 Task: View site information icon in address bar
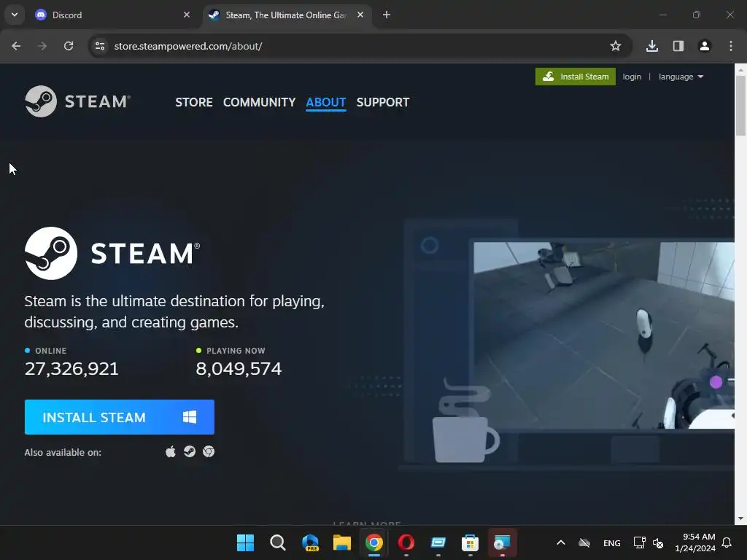click(100, 46)
